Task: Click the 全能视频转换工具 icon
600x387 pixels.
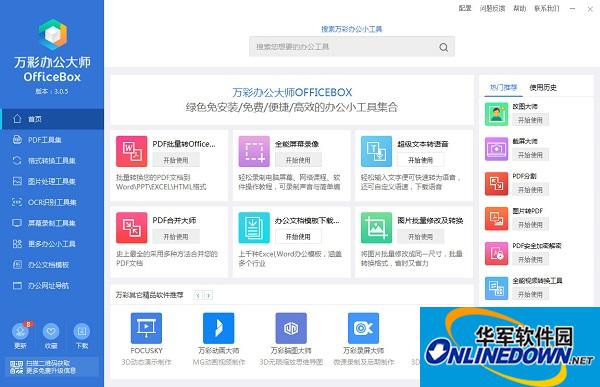Action: tap(496, 288)
